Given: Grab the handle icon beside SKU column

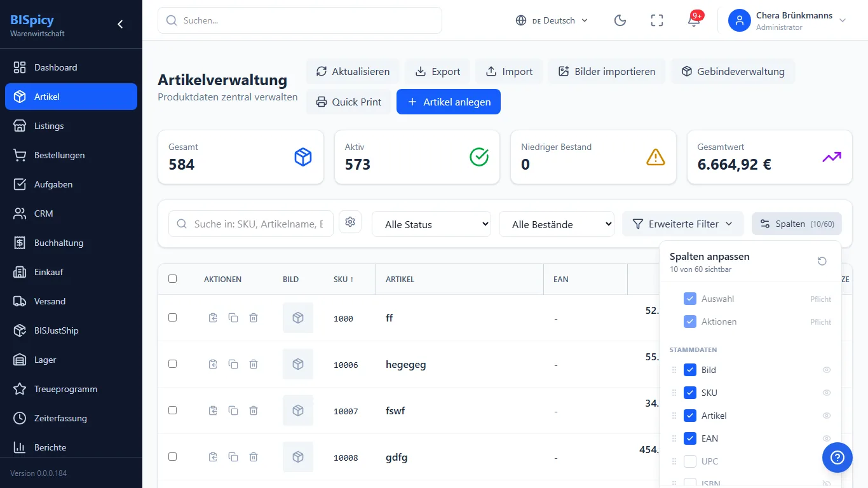Looking at the screenshot, I should pyautogui.click(x=674, y=393).
